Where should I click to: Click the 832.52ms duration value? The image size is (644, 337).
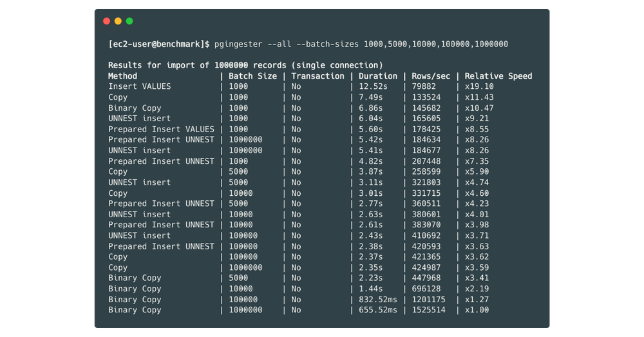point(378,300)
